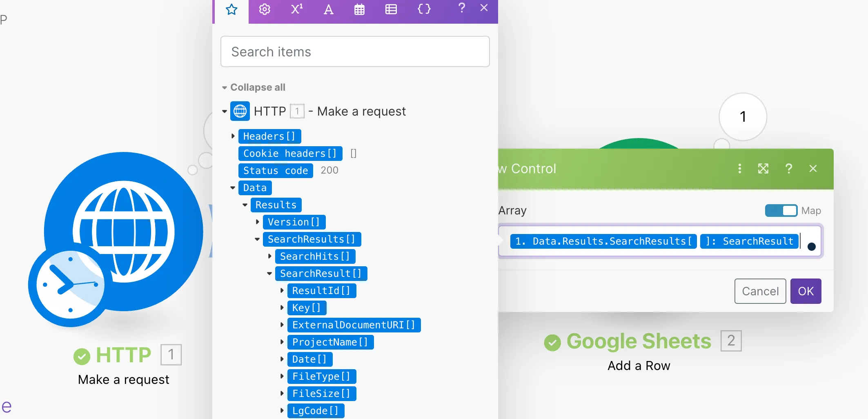Open help for the Flow Control module

[x=788, y=169]
